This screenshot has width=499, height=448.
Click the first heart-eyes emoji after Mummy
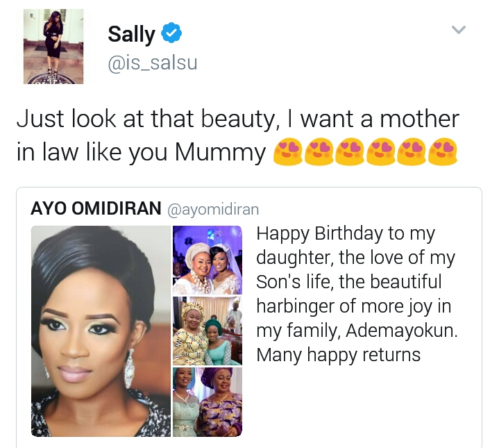click(x=287, y=152)
